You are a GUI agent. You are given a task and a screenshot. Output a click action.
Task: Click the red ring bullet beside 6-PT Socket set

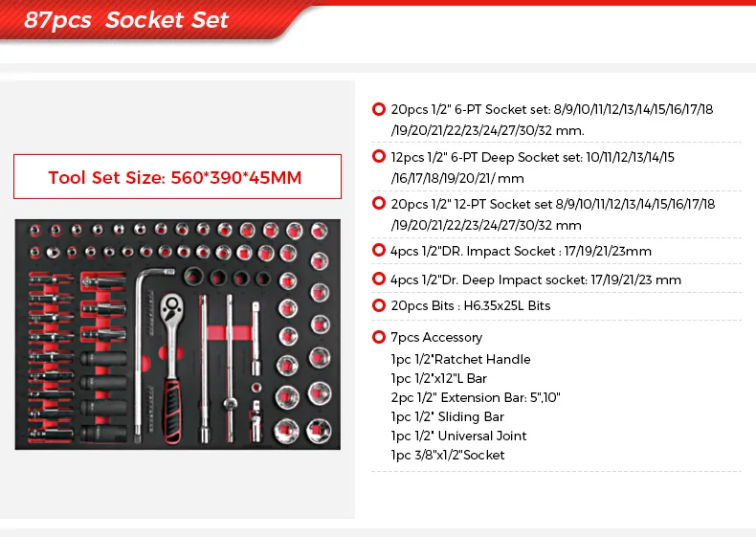pyautogui.click(x=379, y=109)
